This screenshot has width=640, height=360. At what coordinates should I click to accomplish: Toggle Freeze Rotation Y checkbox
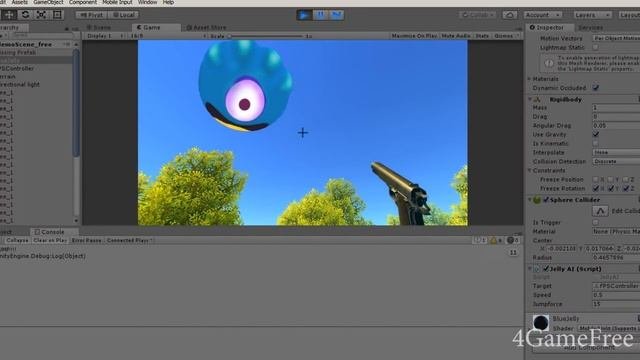[611, 188]
